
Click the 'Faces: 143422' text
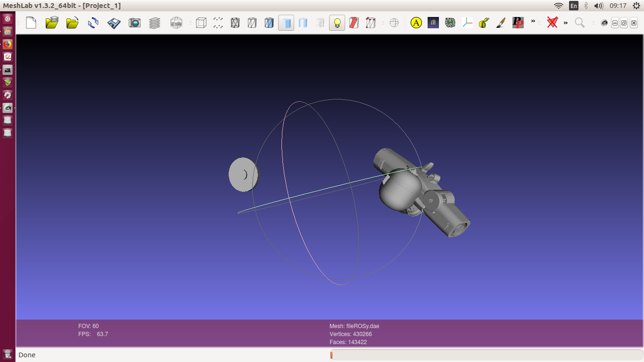click(x=348, y=342)
